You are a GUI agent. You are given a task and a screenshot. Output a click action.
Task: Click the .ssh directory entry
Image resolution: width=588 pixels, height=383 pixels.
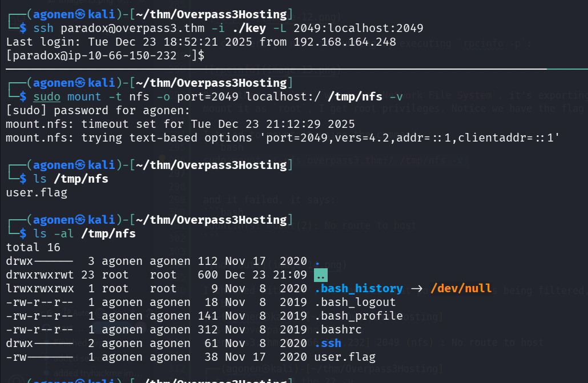point(328,343)
